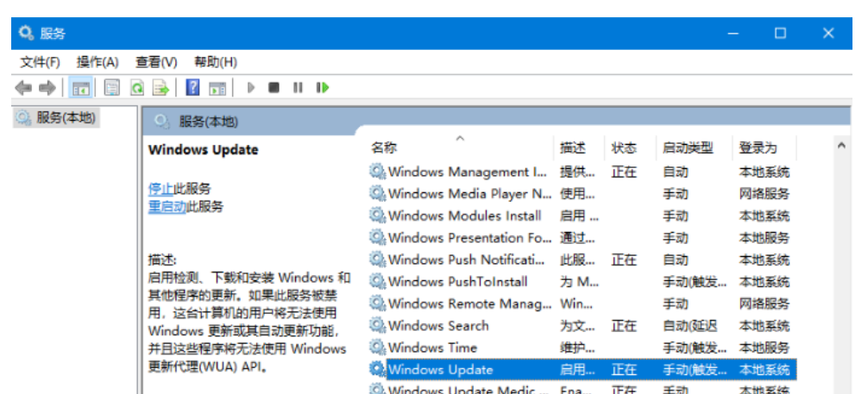Screen dimensions: 868x394
Task: Maximize the 服务 window
Action: 780,34
